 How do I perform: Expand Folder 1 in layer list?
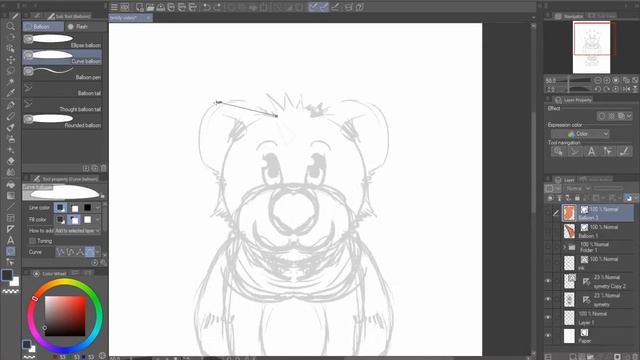point(565,247)
